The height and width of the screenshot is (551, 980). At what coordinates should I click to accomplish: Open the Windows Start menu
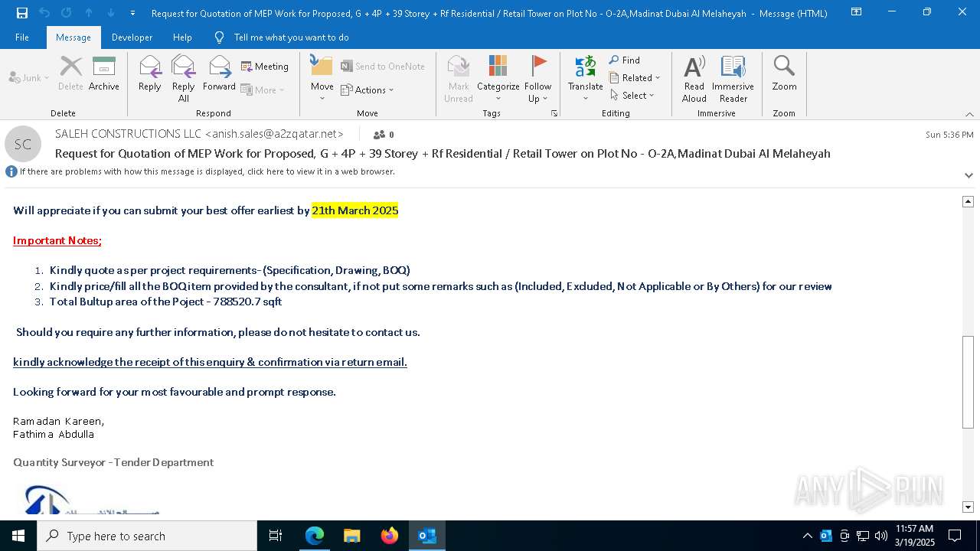(x=18, y=536)
